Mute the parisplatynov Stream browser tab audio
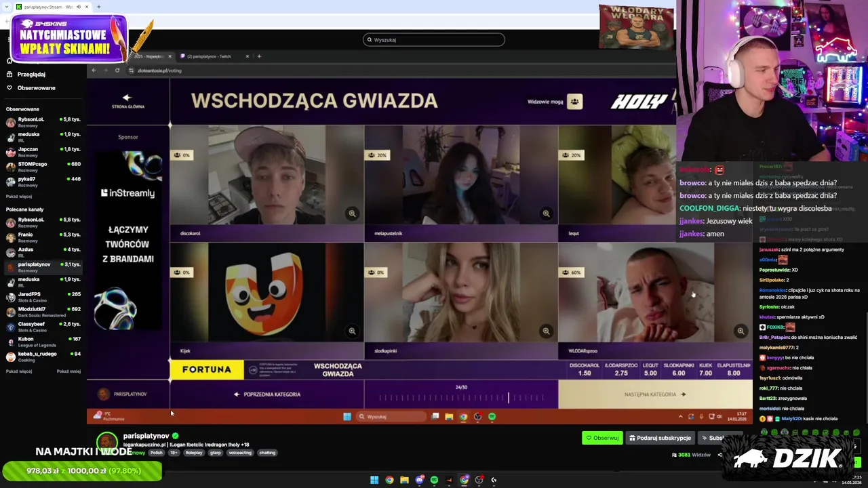 (x=79, y=7)
